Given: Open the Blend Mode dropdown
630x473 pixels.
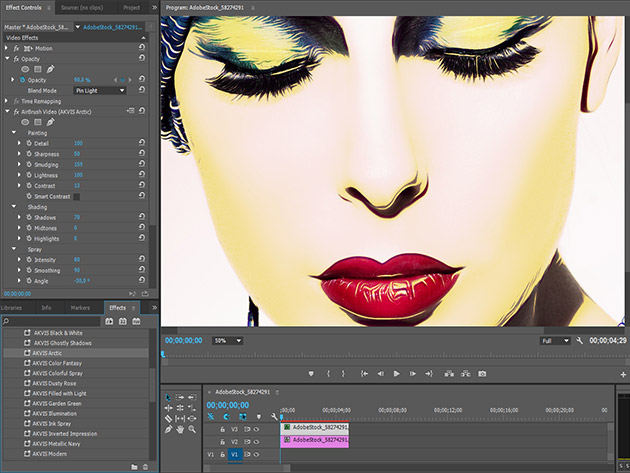Looking at the screenshot, I should click(x=100, y=90).
